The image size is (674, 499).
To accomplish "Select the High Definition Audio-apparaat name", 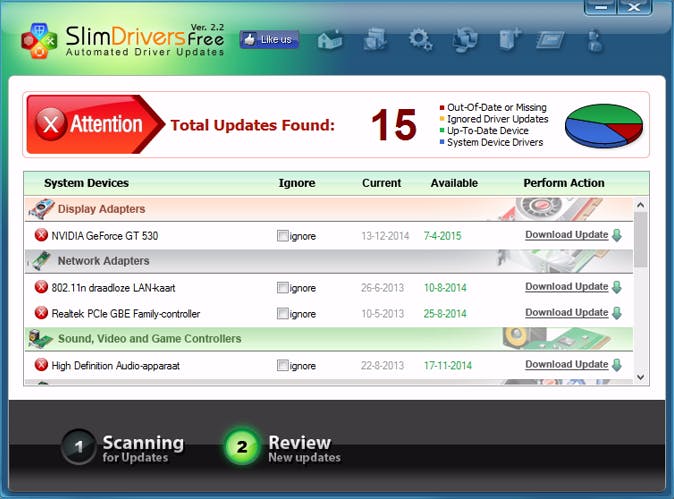I will [x=116, y=366].
